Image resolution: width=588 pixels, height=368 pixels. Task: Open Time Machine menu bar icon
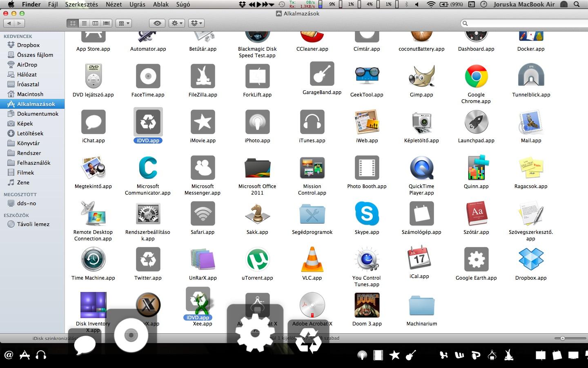(x=282, y=4)
